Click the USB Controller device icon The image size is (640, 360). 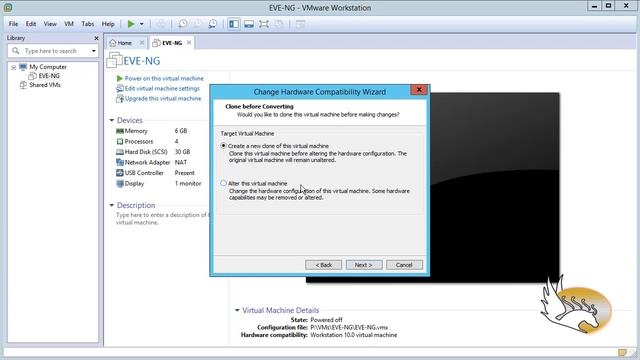(120, 173)
